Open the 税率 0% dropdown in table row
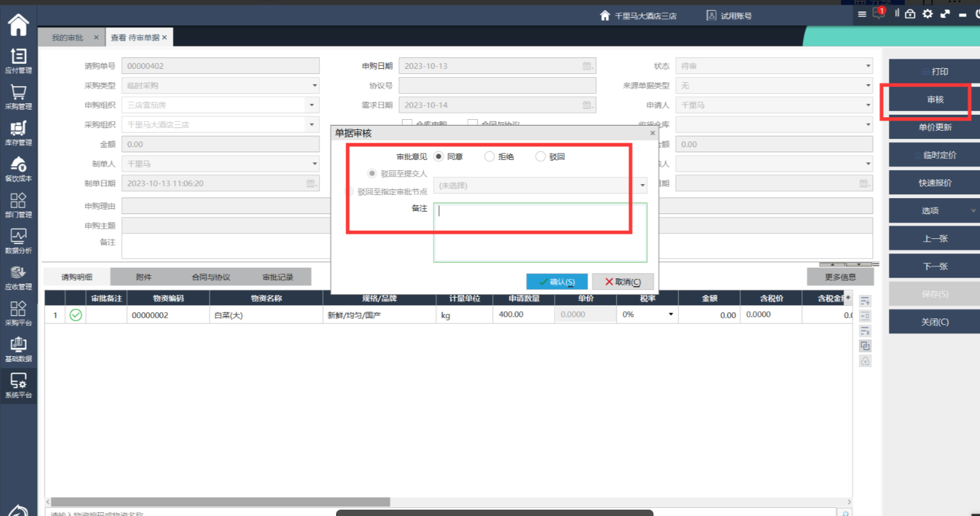This screenshot has width=980, height=516. (670, 315)
